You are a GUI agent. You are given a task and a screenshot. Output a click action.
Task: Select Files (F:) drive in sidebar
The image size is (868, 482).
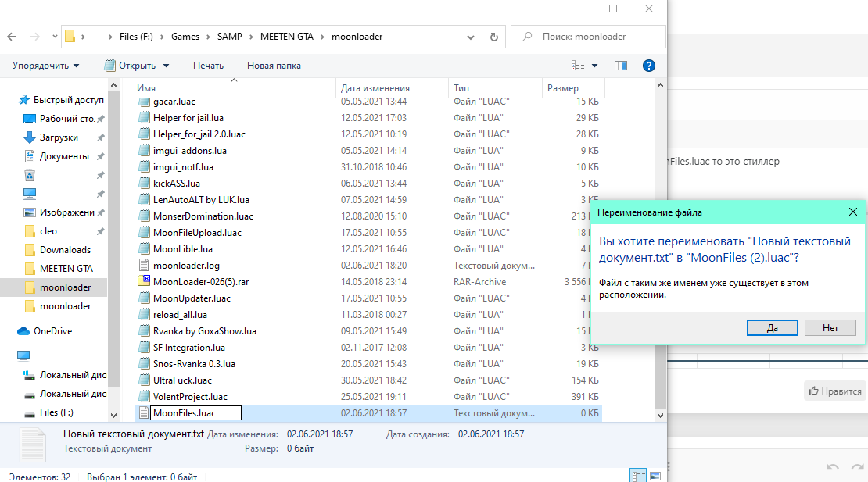tap(48, 412)
